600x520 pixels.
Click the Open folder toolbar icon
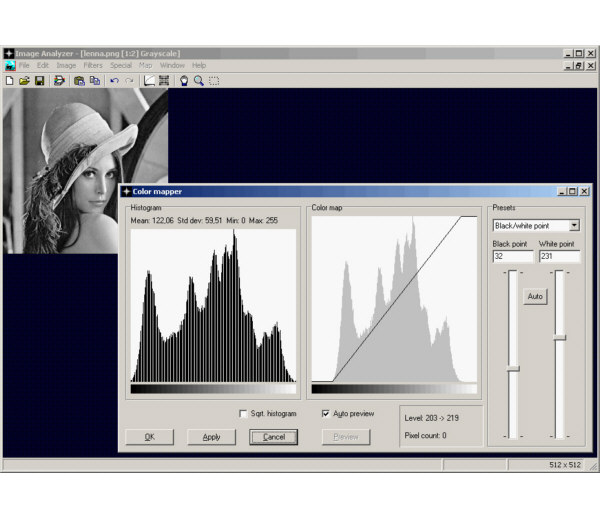coord(24,80)
